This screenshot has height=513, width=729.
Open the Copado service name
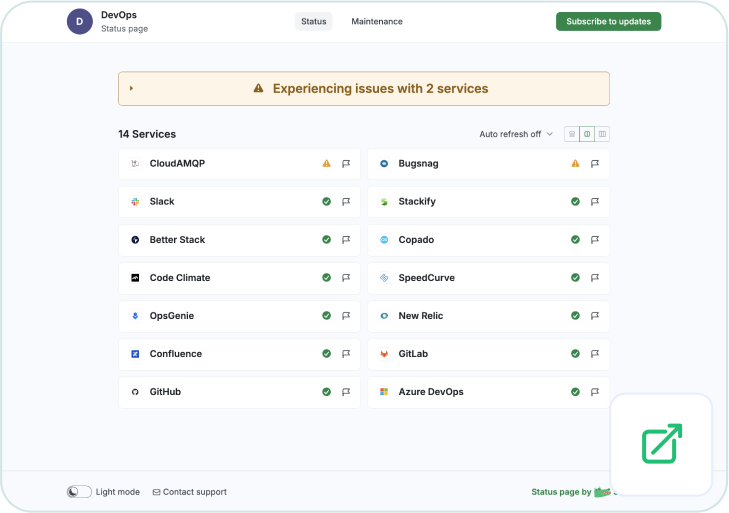416,240
